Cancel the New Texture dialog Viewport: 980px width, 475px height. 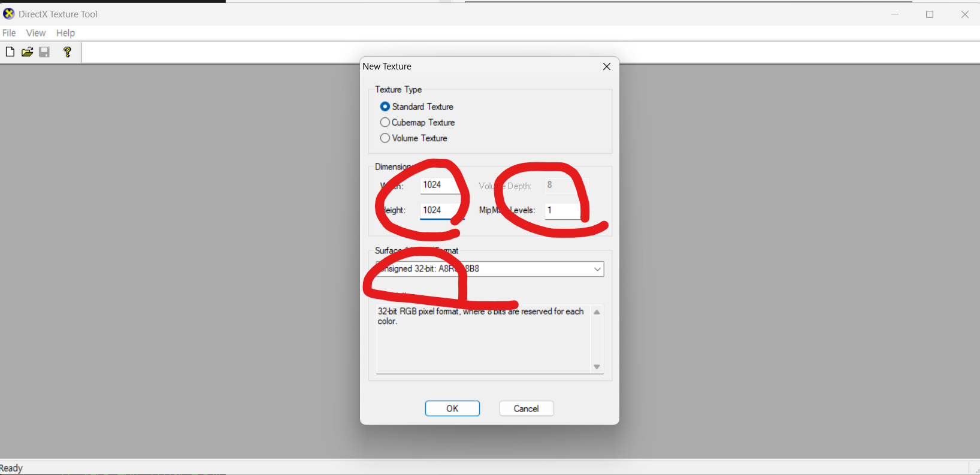click(x=527, y=409)
